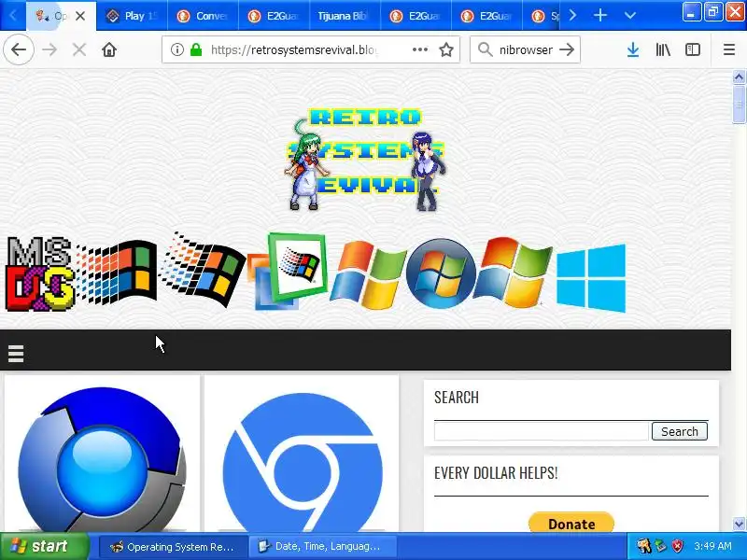Go back with the browser back arrow
Image resolution: width=747 pixels, height=560 pixels.
click(19, 49)
